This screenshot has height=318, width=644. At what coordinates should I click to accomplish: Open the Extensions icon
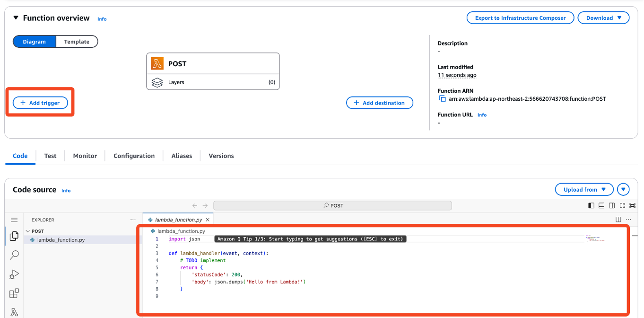(x=14, y=293)
